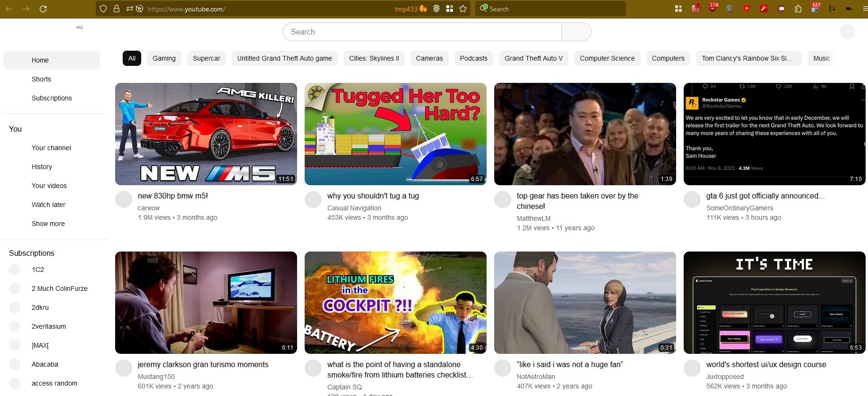Open access random subscription channel
The height and width of the screenshot is (396, 868).
(52, 383)
